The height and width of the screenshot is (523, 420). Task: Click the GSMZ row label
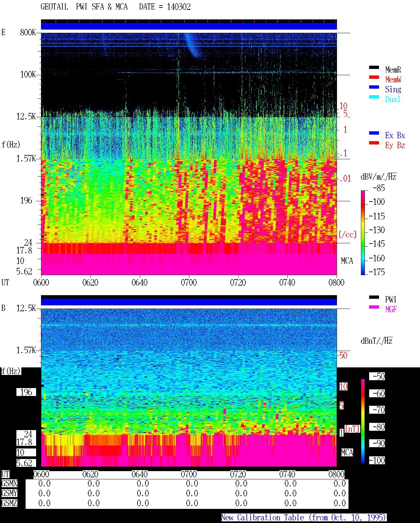pos(10,503)
